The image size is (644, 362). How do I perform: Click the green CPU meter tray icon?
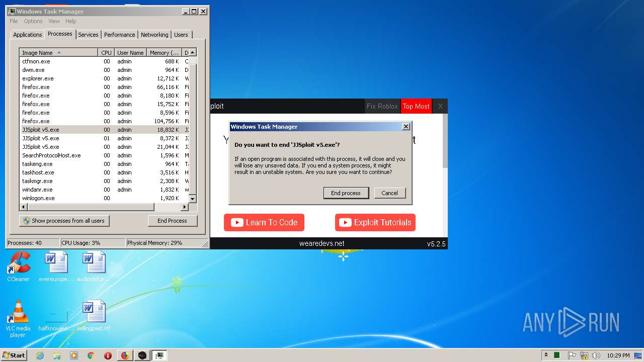557,355
